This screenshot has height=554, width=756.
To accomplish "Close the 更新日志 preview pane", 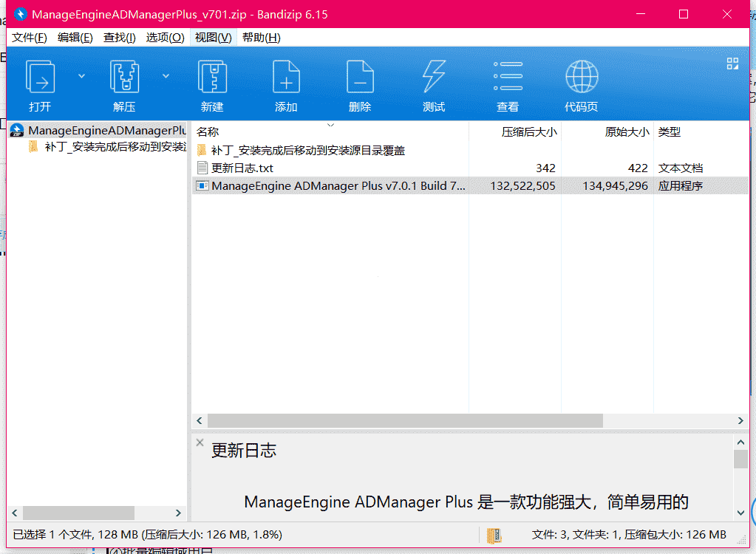I will click(x=200, y=442).
